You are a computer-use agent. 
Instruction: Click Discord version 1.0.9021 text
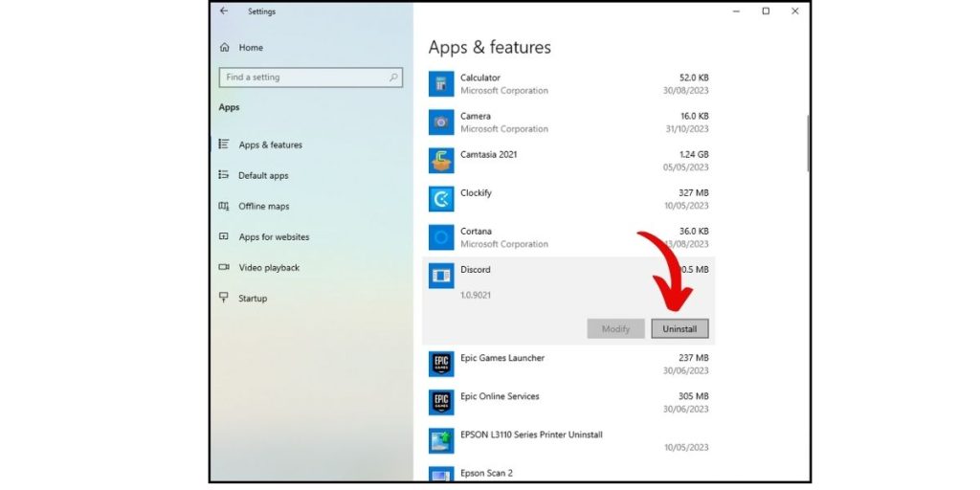click(x=476, y=295)
